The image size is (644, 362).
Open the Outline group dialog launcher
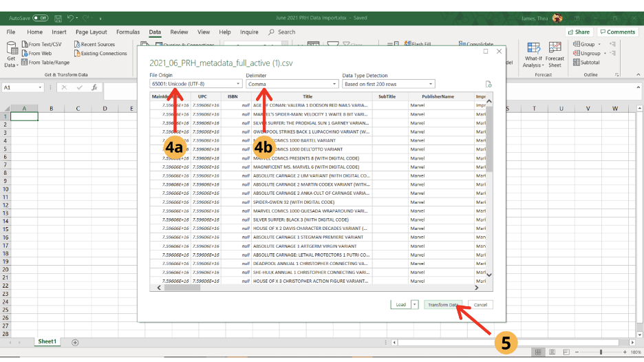click(x=617, y=75)
